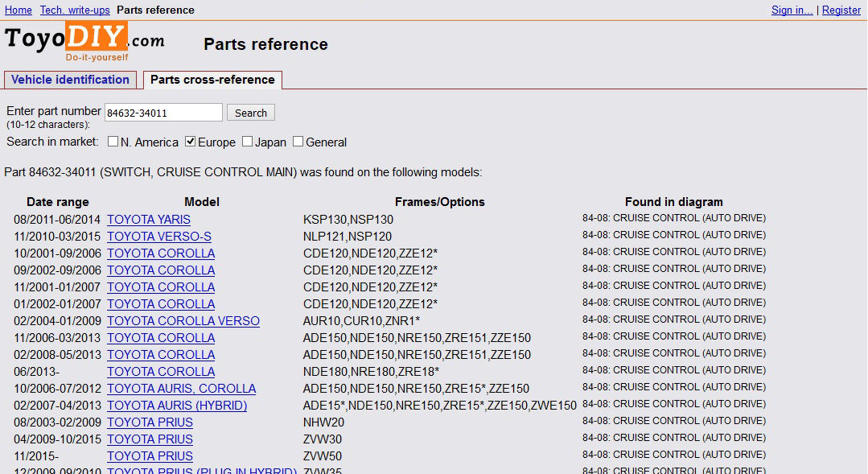This screenshot has width=868, height=474.
Task: Go to the Home link
Action: pos(19,10)
